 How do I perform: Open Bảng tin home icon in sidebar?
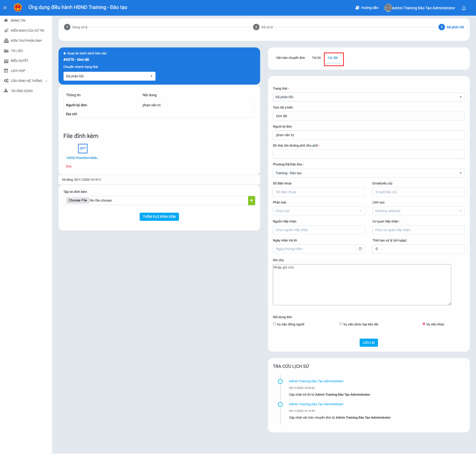pyautogui.click(x=6, y=20)
